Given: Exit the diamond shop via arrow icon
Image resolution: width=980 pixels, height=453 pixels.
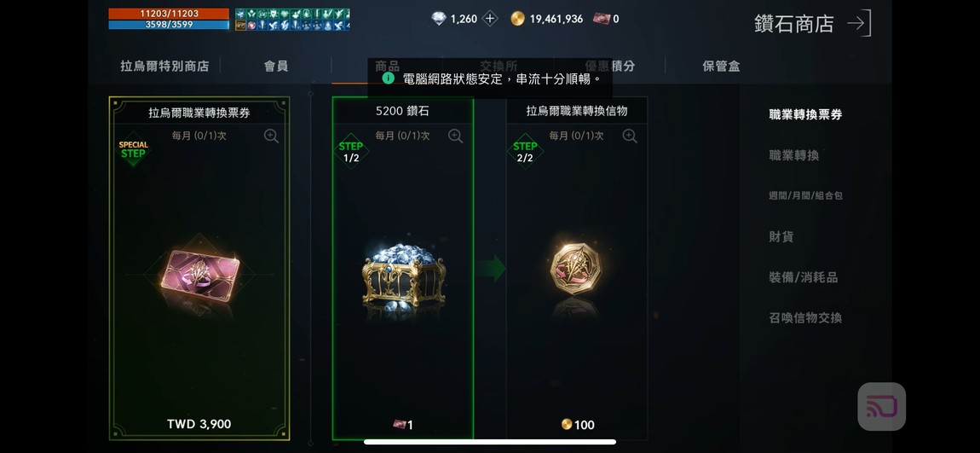Looking at the screenshot, I should 859,23.
